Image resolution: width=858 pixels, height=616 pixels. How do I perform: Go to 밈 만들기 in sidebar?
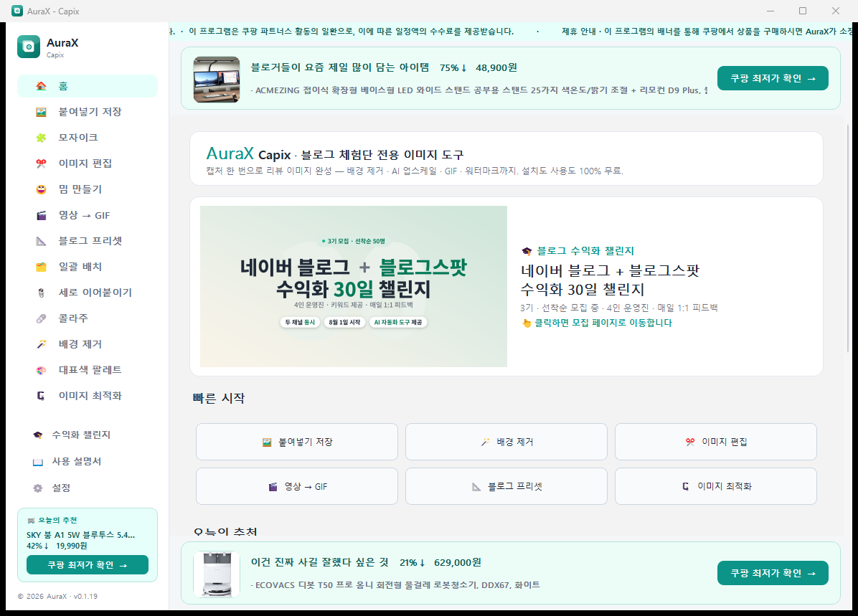click(88, 189)
